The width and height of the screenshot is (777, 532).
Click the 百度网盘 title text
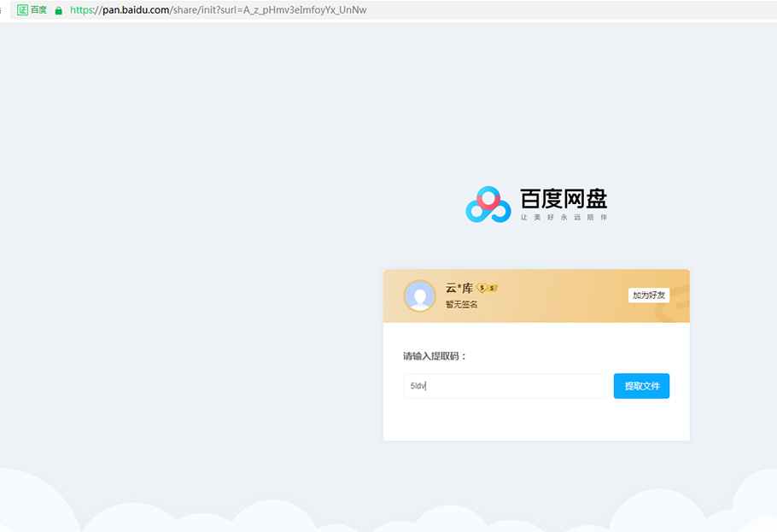click(x=564, y=199)
